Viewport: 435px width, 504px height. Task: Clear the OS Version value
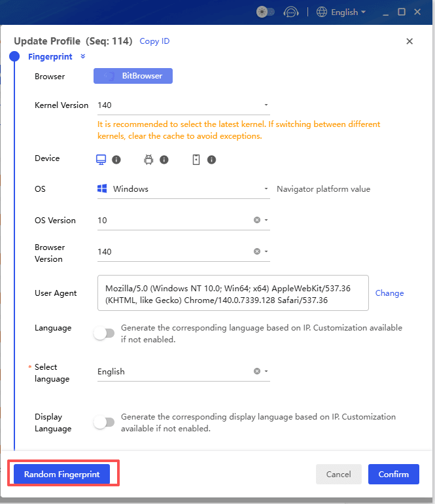point(257,220)
